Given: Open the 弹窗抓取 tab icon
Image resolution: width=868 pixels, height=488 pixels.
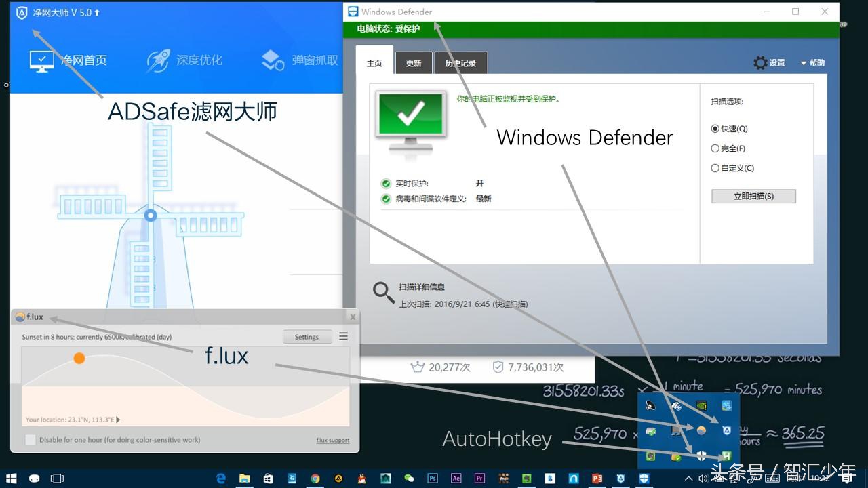Looking at the screenshot, I should [x=273, y=60].
